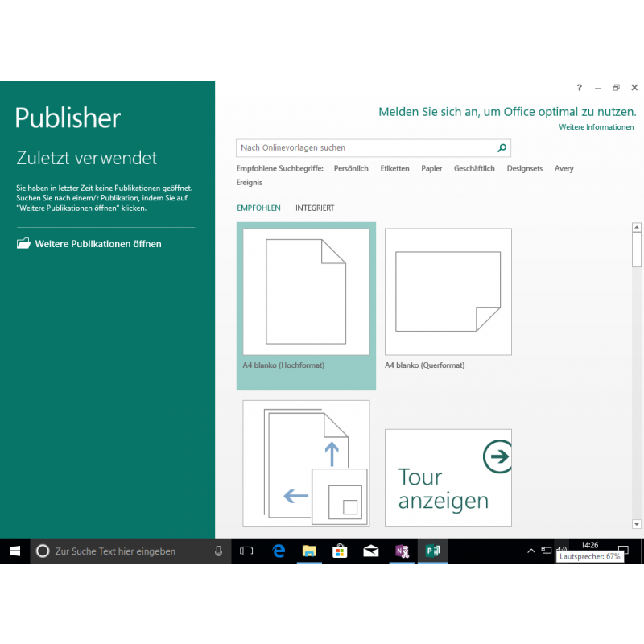Open File Explorer from the taskbar
Screen dimensions: 644x644
coord(309,551)
